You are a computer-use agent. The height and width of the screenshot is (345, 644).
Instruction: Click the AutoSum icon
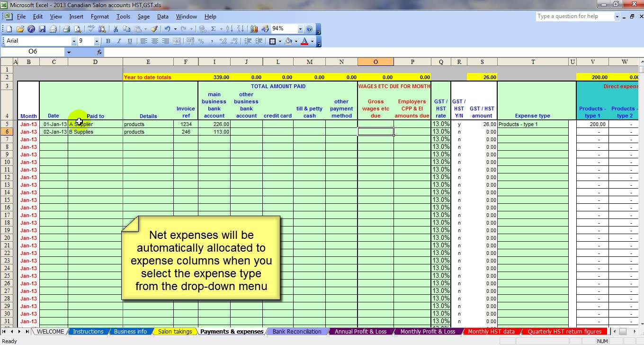213,29
